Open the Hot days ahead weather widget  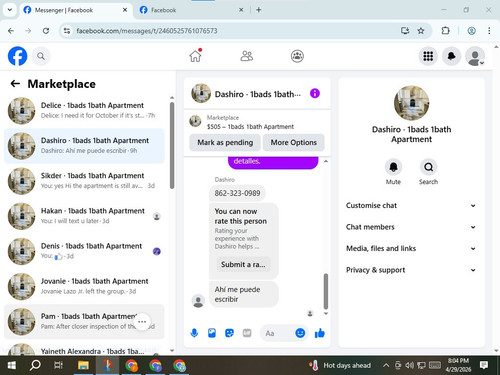[x=340, y=365]
